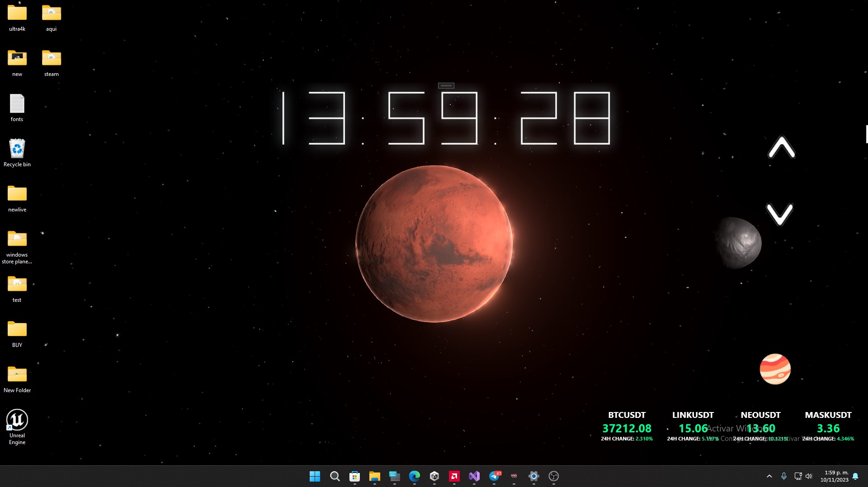Viewport: 868px width, 487px height.
Task: Open OBS Studio from the taskbar
Action: click(554, 476)
